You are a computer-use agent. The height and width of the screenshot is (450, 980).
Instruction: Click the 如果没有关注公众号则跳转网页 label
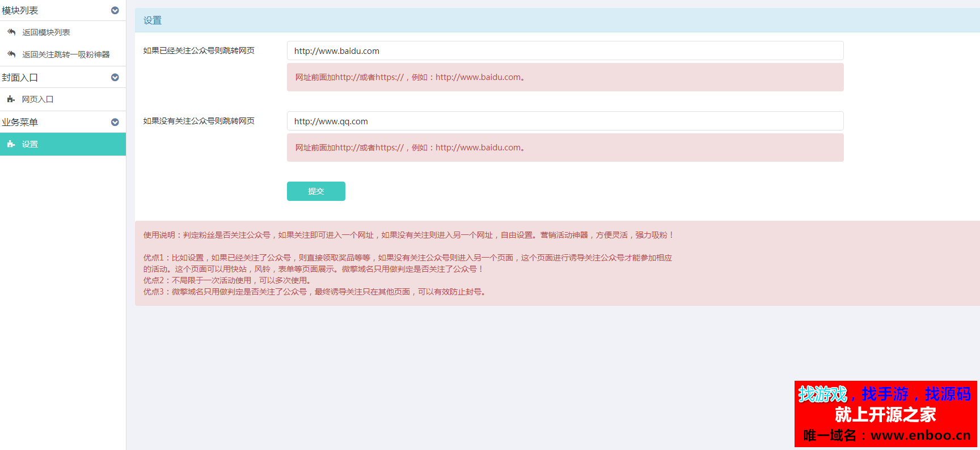[x=199, y=121]
